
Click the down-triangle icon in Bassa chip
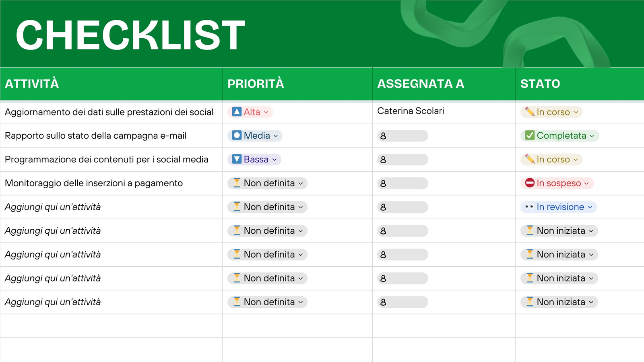point(237,159)
